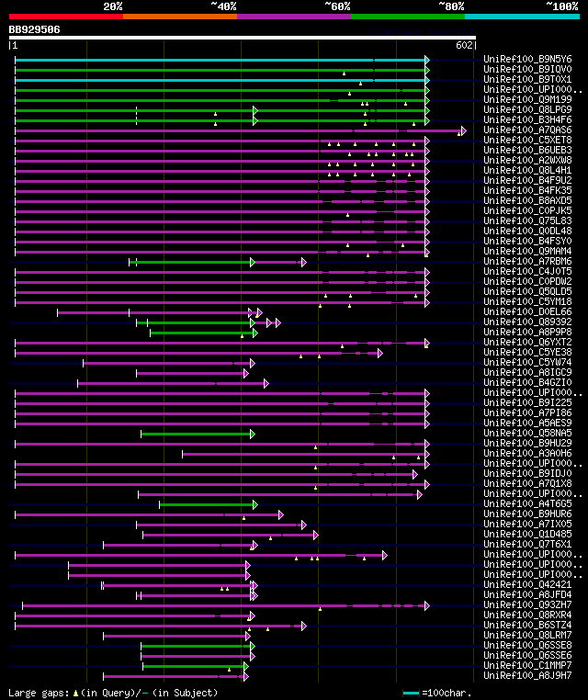Viewport: 588px width, 700px height.
Task: Select the UniRef100_B4FSY0 label
Action: [x=527, y=241]
